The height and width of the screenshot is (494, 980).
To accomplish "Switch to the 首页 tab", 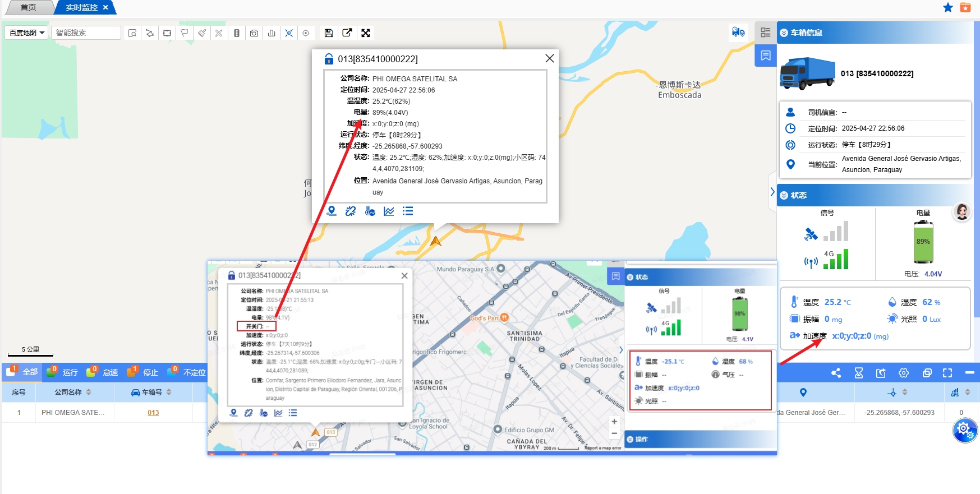I will 28,7.
